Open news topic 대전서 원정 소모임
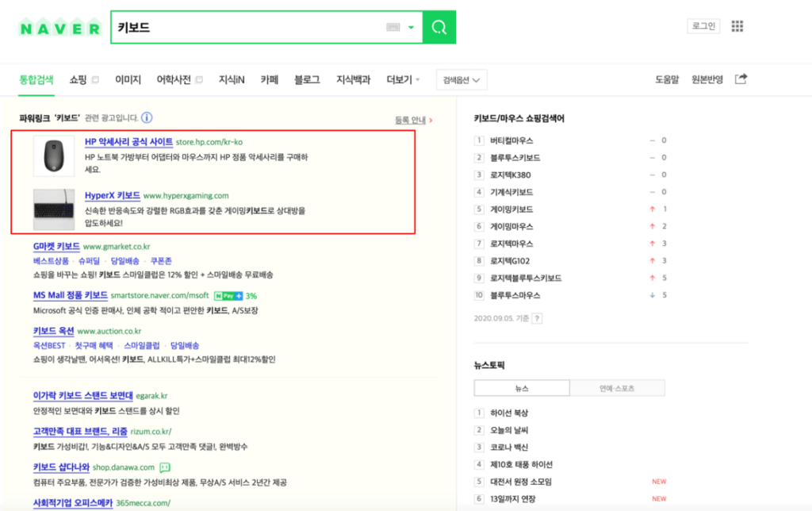This screenshot has width=812, height=511. (521, 482)
